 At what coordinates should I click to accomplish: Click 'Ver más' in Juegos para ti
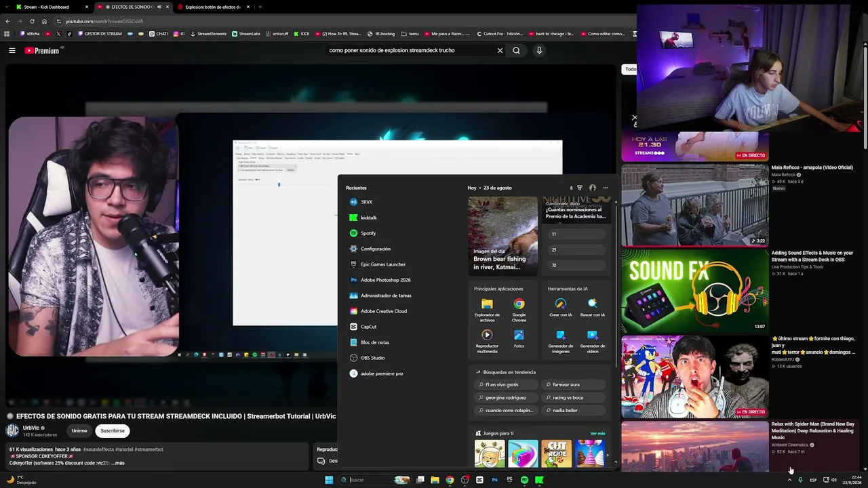point(597,433)
